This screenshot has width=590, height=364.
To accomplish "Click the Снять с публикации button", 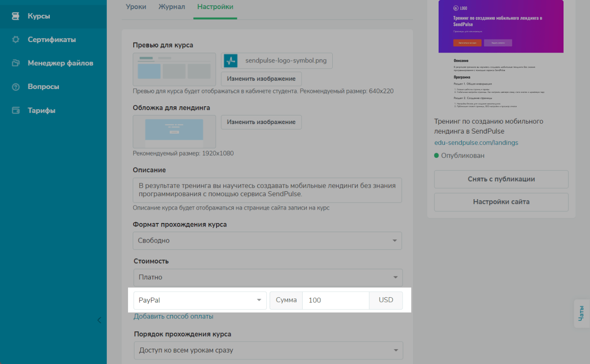I will click(x=501, y=179).
